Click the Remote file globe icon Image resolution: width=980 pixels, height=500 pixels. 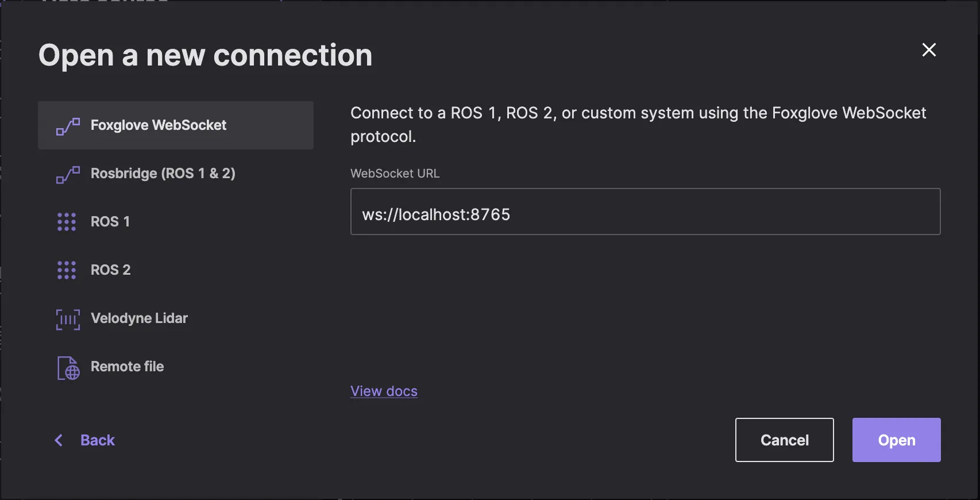(68, 368)
